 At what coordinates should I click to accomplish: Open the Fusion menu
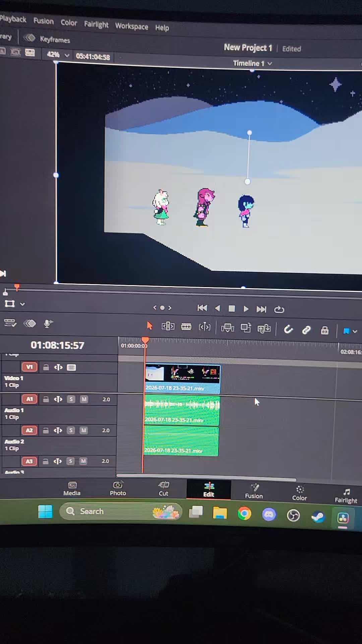(44, 21)
